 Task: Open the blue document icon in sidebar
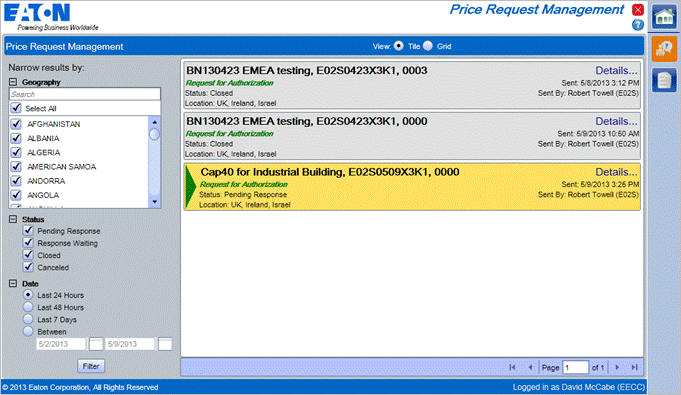(x=664, y=80)
